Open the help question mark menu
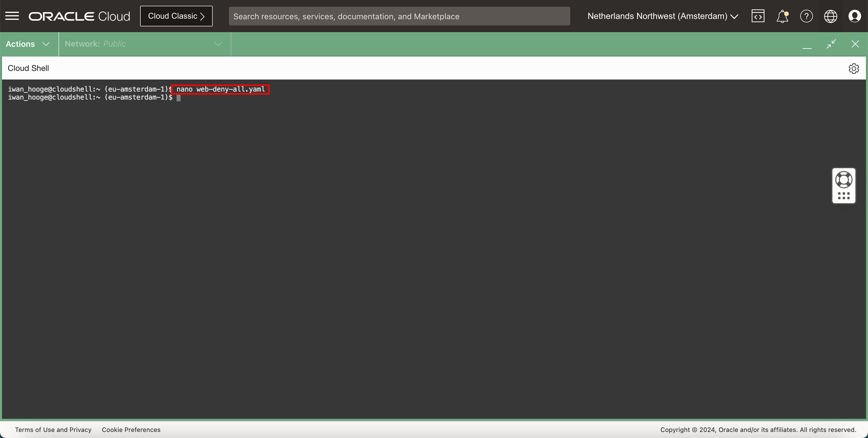Viewport: 868px width, 438px height. pyautogui.click(x=806, y=16)
